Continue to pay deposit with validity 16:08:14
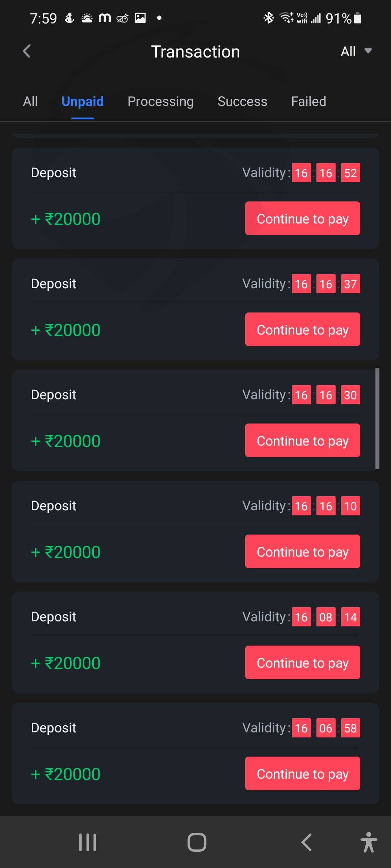This screenshot has height=868, width=391. pos(302,663)
